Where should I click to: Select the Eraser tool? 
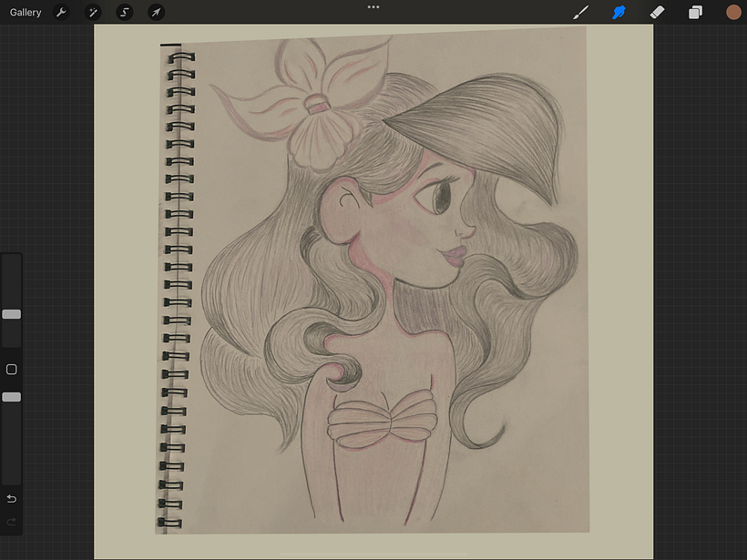(x=657, y=13)
